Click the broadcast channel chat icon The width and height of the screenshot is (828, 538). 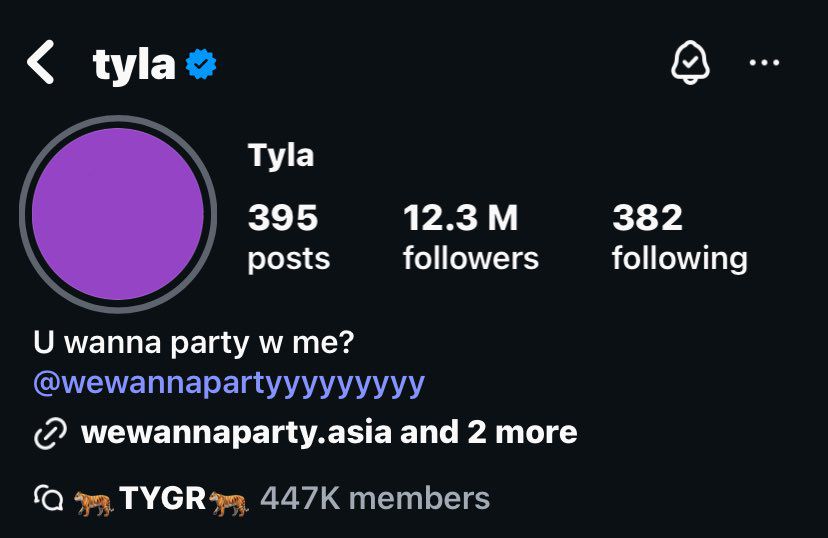(x=48, y=497)
